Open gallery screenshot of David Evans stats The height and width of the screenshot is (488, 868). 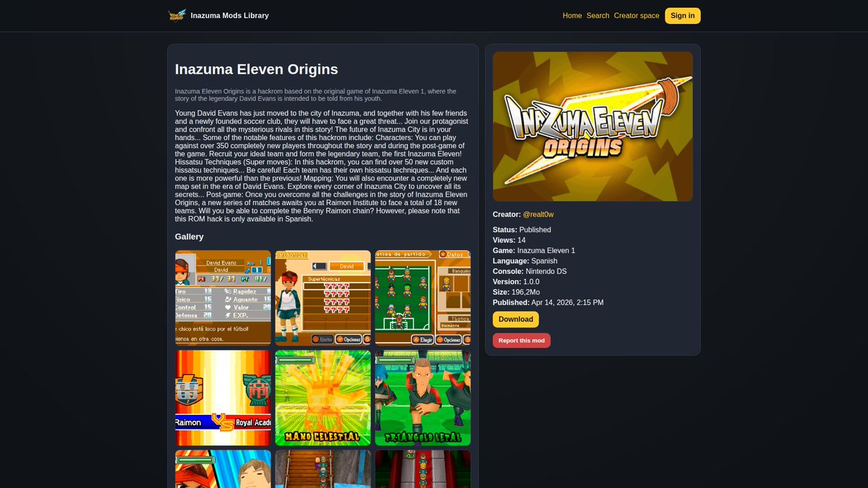pos(223,298)
